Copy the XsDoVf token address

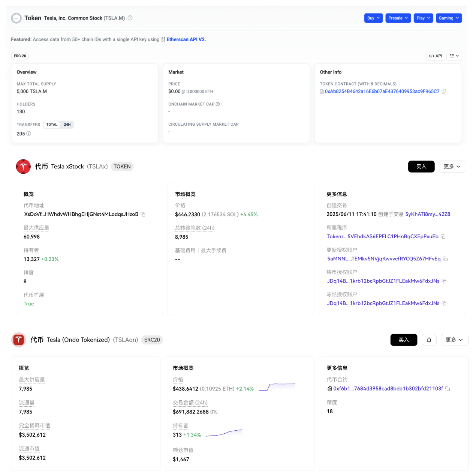(x=143, y=214)
